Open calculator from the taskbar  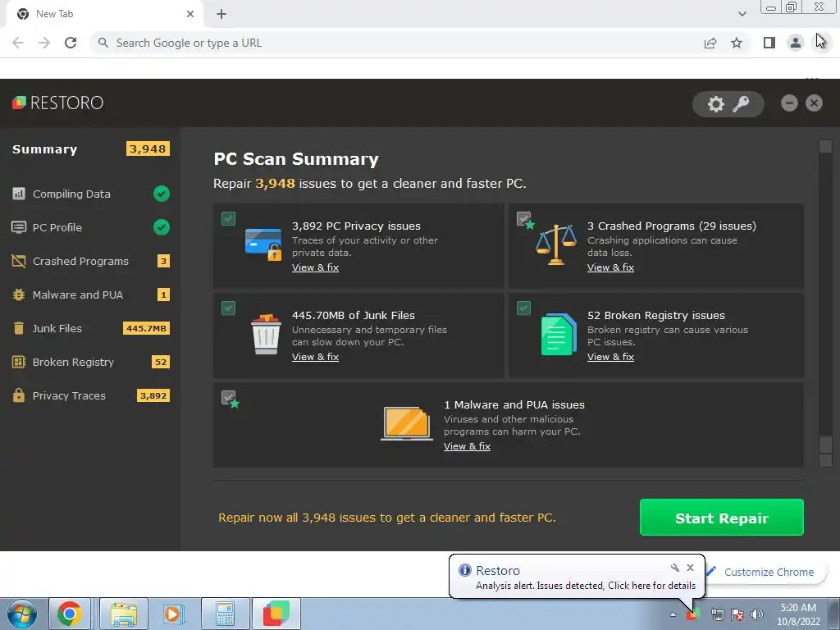pos(225,614)
